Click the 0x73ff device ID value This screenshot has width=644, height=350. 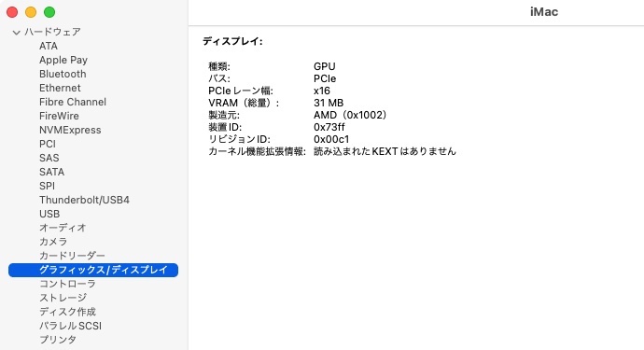pyautogui.click(x=329, y=127)
